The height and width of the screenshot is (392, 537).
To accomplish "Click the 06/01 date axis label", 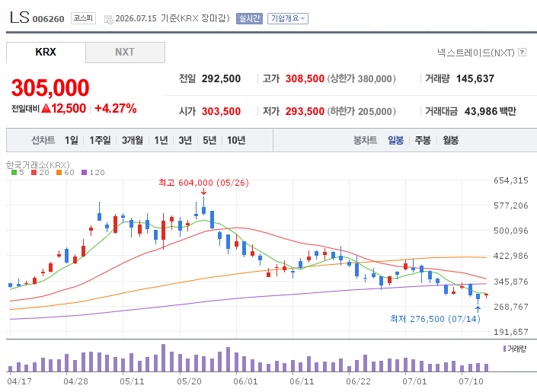I will [x=245, y=381].
